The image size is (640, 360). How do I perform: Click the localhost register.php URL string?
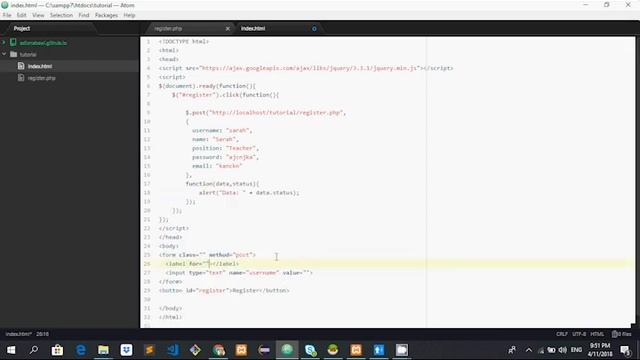pyautogui.click(x=276, y=113)
